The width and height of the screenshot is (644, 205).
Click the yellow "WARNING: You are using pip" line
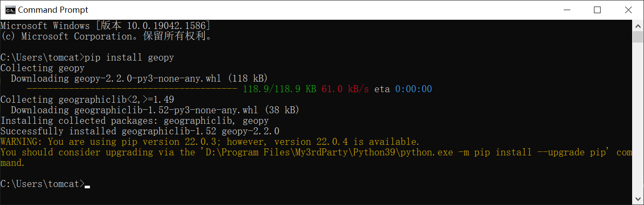point(210,142)
